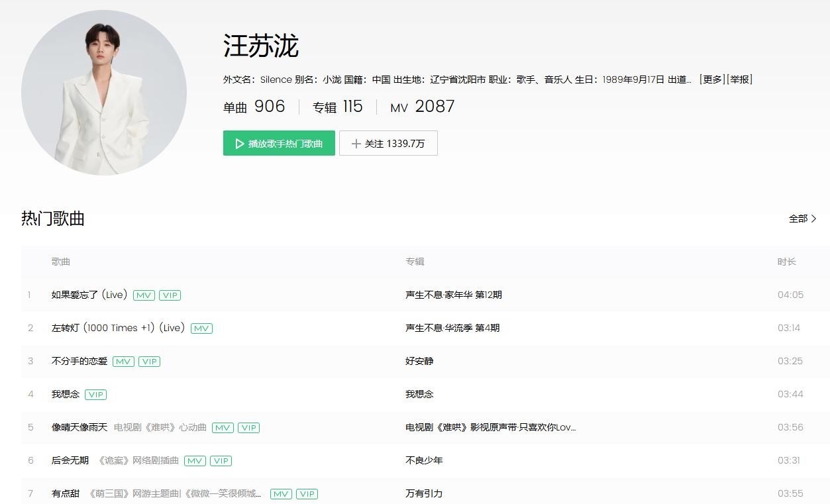Open the MV badge for 有点甜
This screenshot has width=830, height=504.
[281, 494]
